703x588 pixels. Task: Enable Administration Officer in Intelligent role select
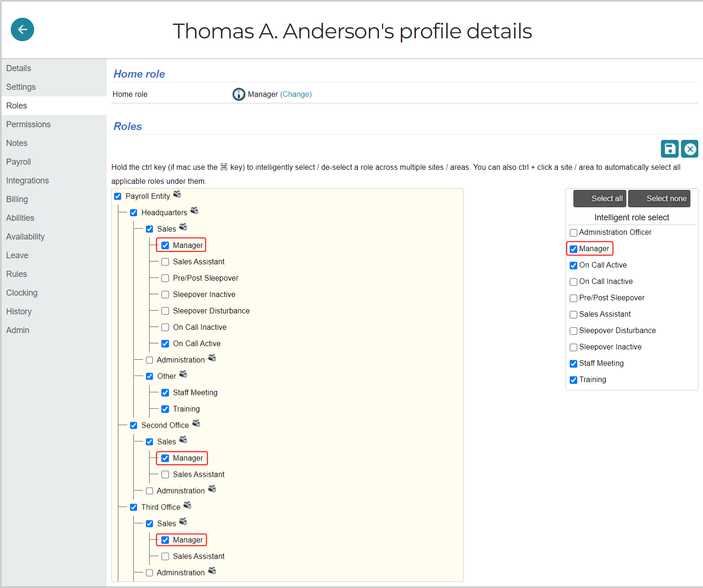[573, 232]
